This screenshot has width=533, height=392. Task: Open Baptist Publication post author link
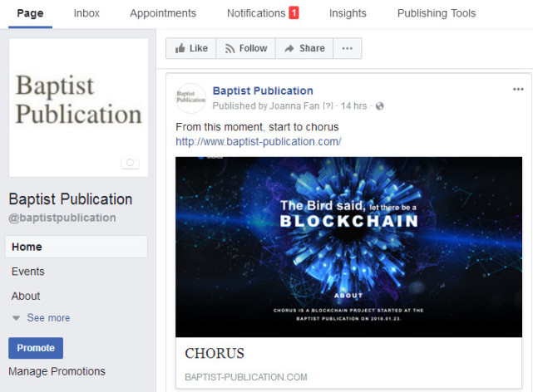click(263, 91)
